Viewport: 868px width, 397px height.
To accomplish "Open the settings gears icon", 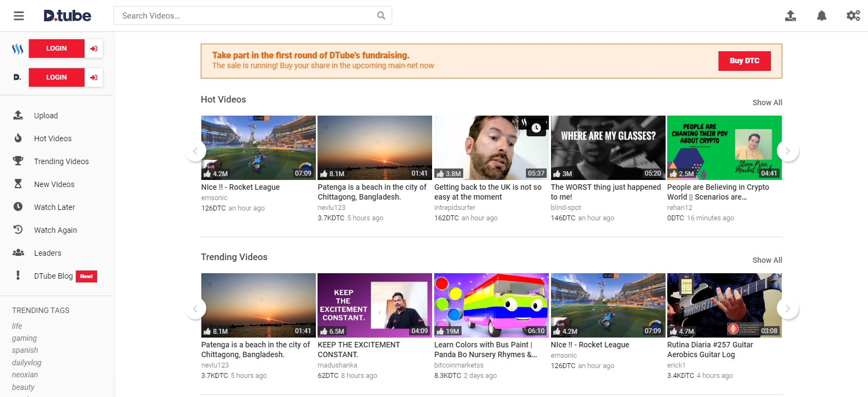I will (x=853, y=16).
